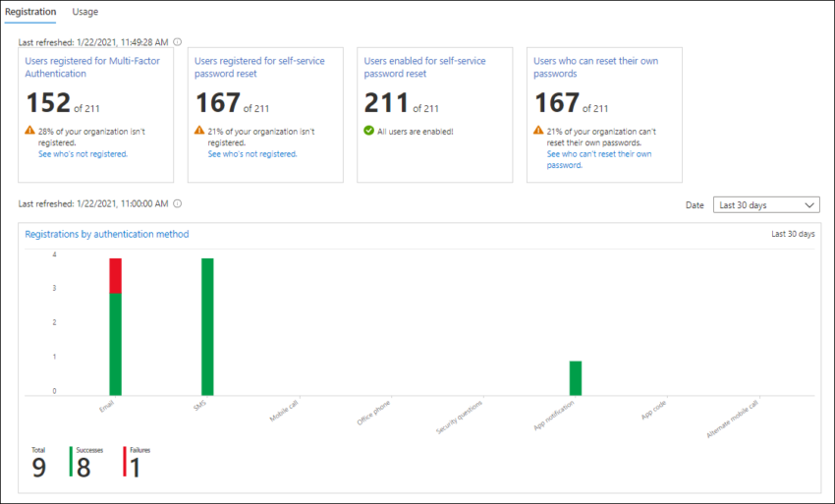Select the Registration tab
The width and height of the screenshot is (835, 504).
coord(30,12)
